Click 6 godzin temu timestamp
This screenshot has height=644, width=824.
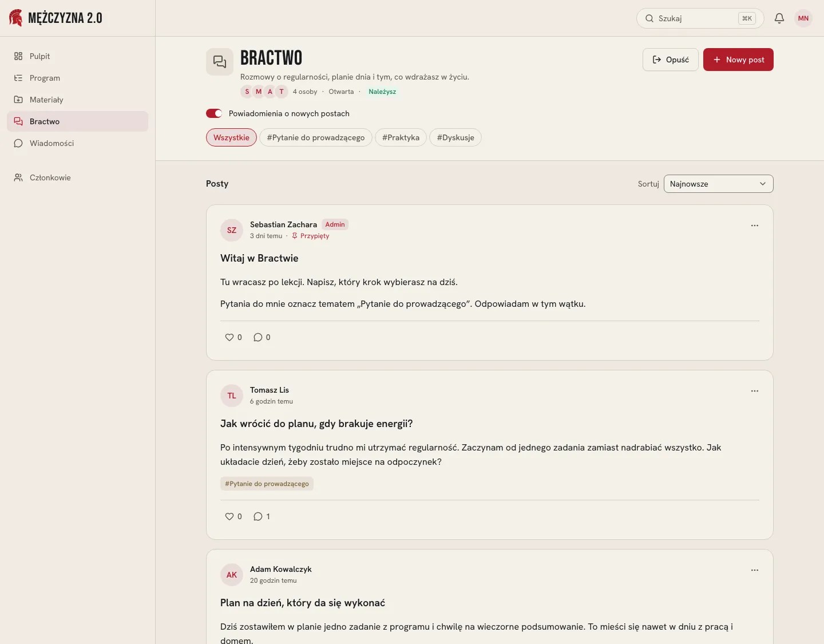click(x=271, y=401)
